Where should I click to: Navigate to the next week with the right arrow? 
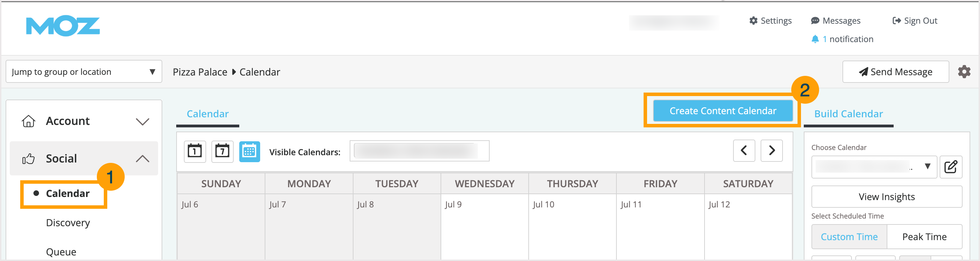(771, 150)
